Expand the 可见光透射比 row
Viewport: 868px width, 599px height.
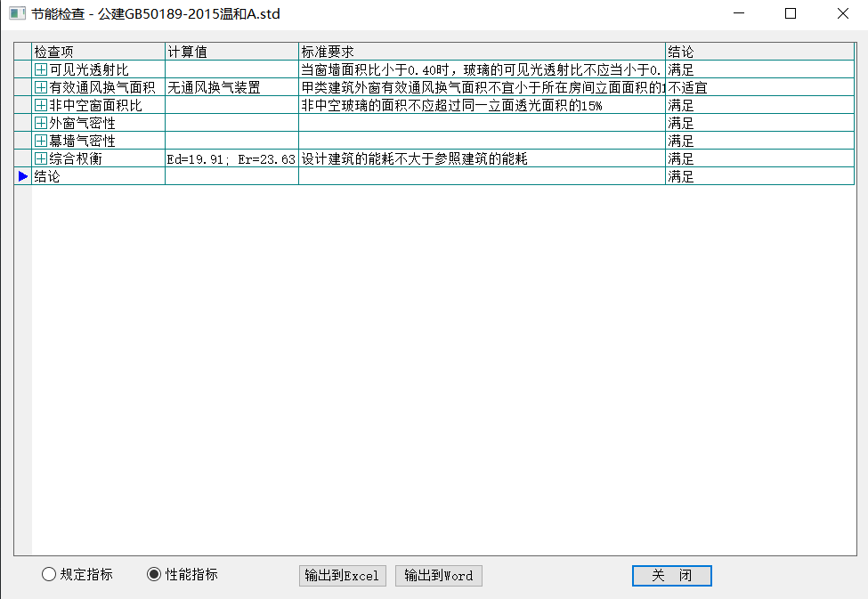tap(40, 69)
